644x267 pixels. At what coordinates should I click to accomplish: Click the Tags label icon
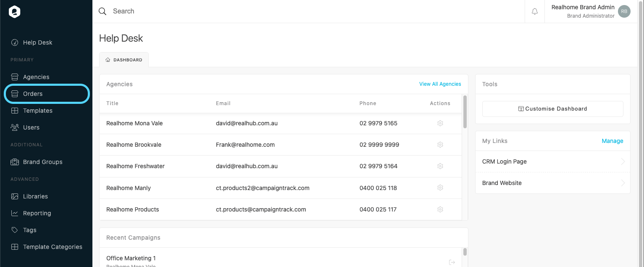pos(15,230)
